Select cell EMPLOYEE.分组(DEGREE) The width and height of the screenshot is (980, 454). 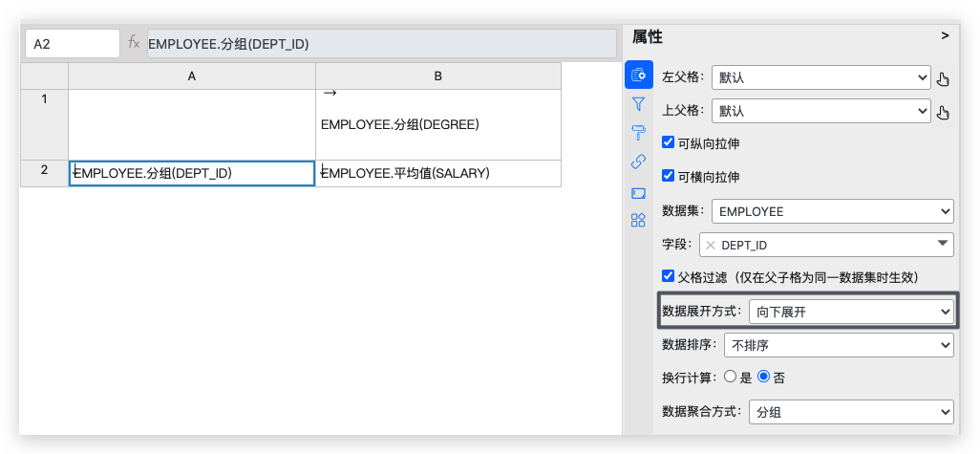438,124
